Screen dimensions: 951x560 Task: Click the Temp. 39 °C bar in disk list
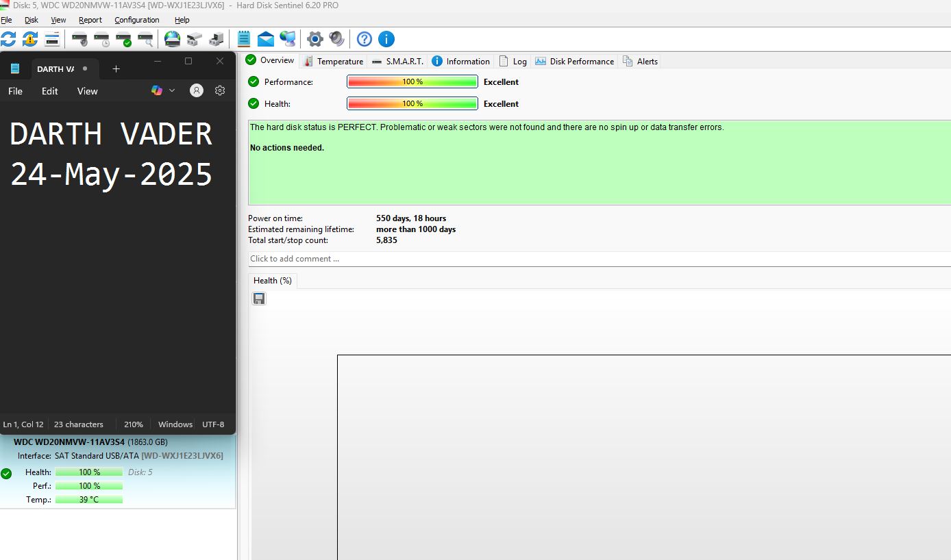(x=89, y=500)
